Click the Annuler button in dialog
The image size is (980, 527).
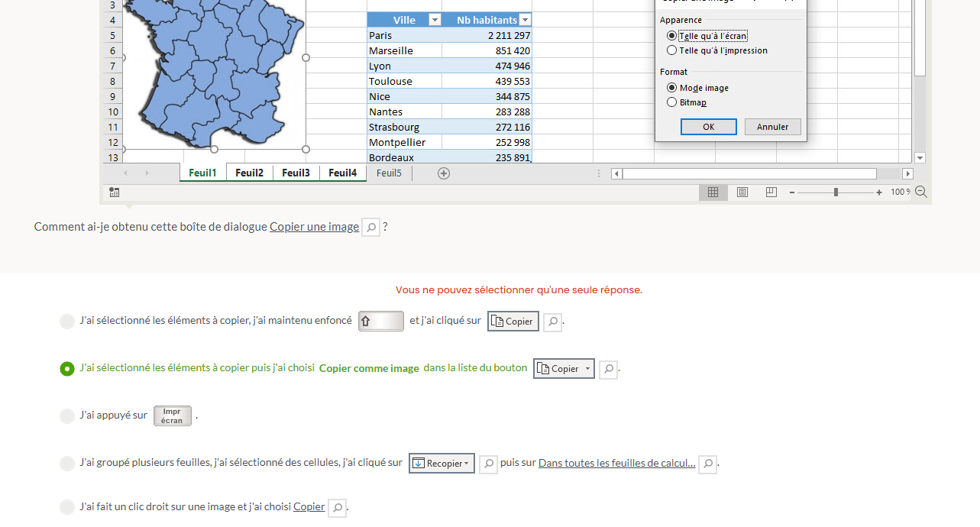pos(772,127)
